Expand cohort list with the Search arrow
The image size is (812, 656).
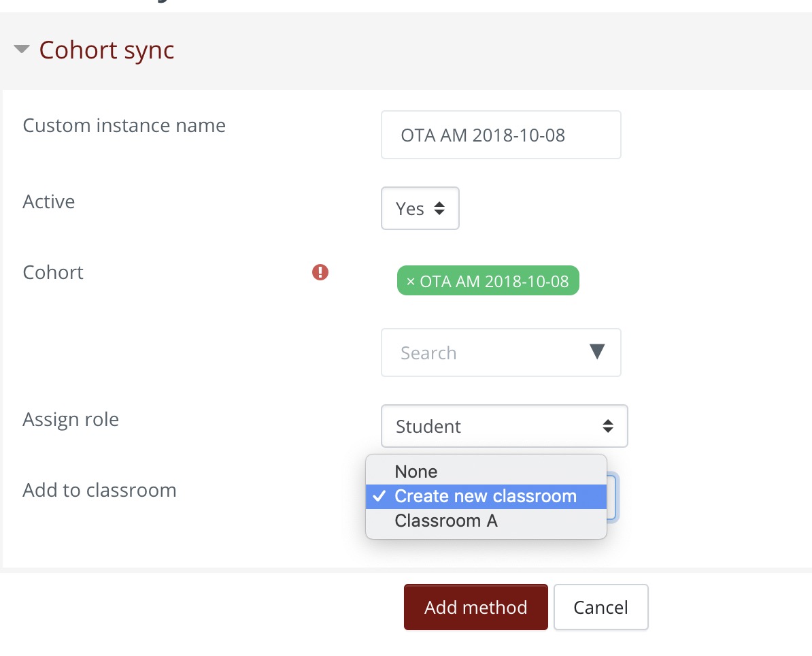pos(596,352)
